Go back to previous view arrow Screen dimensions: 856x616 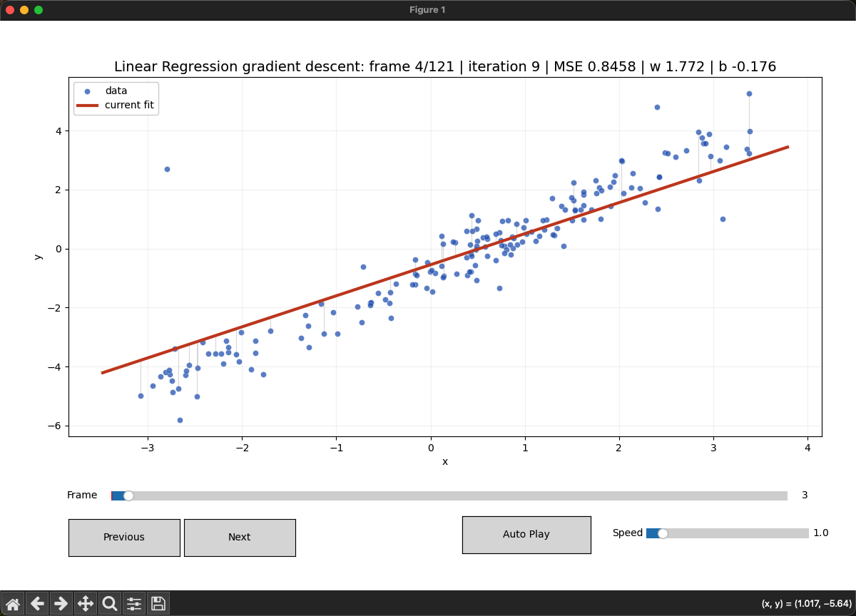(x=37, y=604)
